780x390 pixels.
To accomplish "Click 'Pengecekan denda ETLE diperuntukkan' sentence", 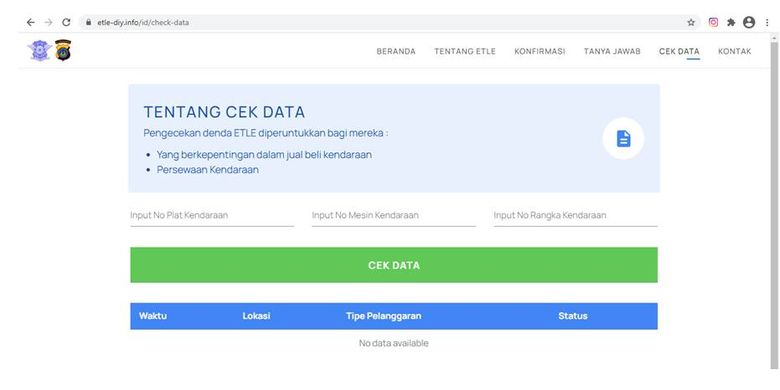I will click(266, 133).
